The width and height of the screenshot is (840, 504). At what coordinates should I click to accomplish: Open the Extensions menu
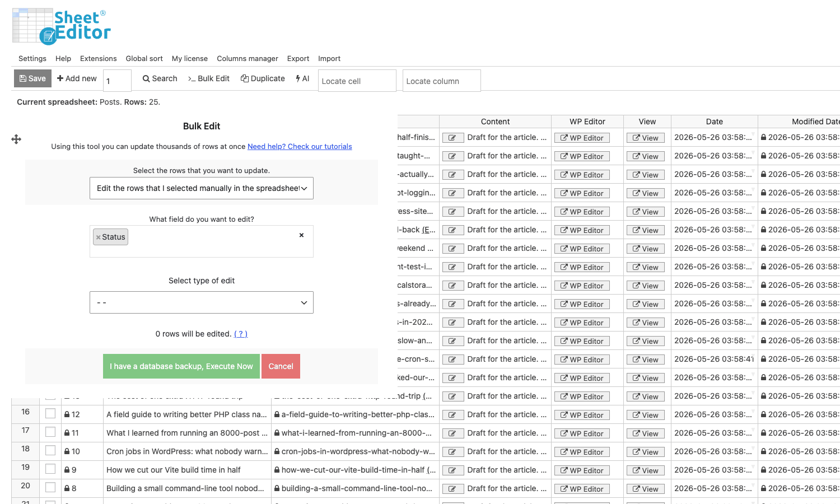[x=99, y=58]
